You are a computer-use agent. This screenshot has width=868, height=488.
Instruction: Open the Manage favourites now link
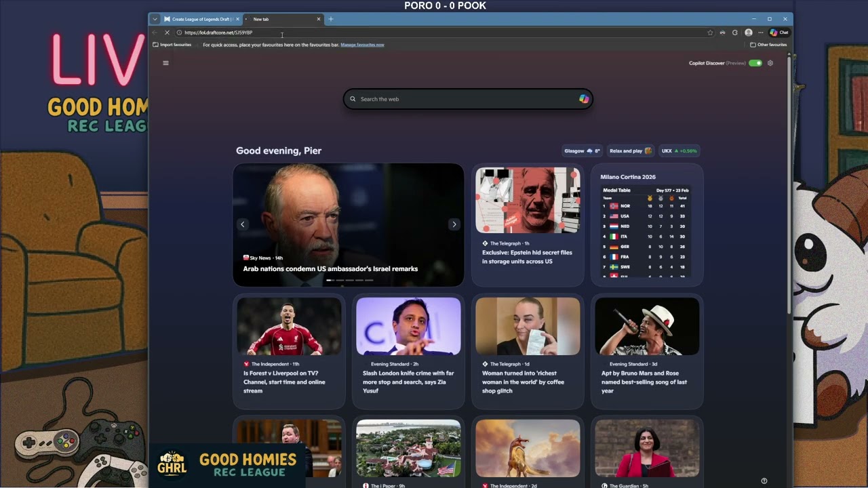pyautogui.click(x=362, y=45)
